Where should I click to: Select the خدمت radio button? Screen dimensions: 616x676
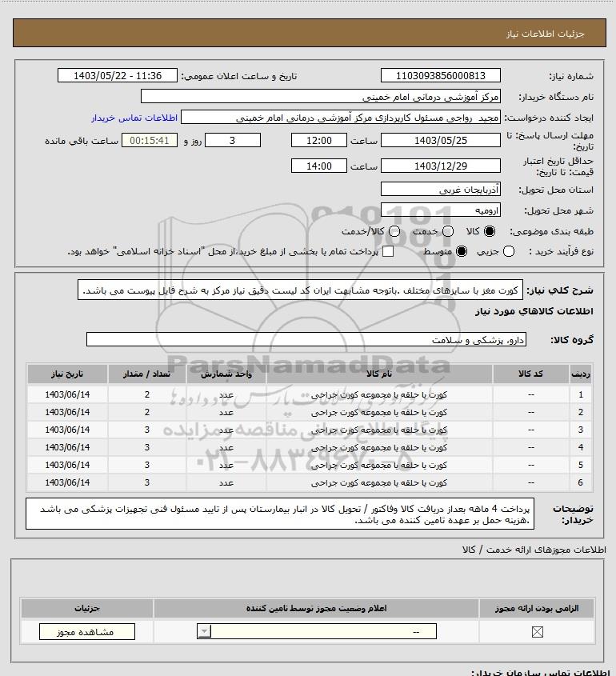(x=448, y=231)
